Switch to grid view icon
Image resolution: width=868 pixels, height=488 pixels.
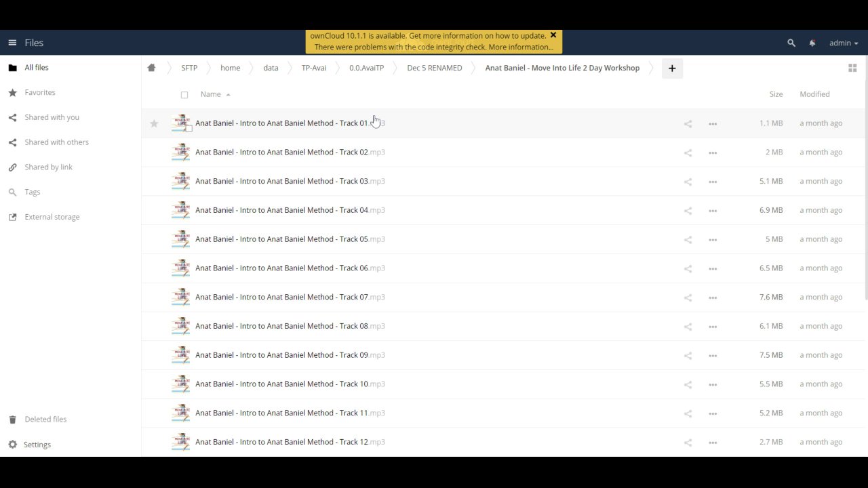pyautogui.click(x=852, y=68)
